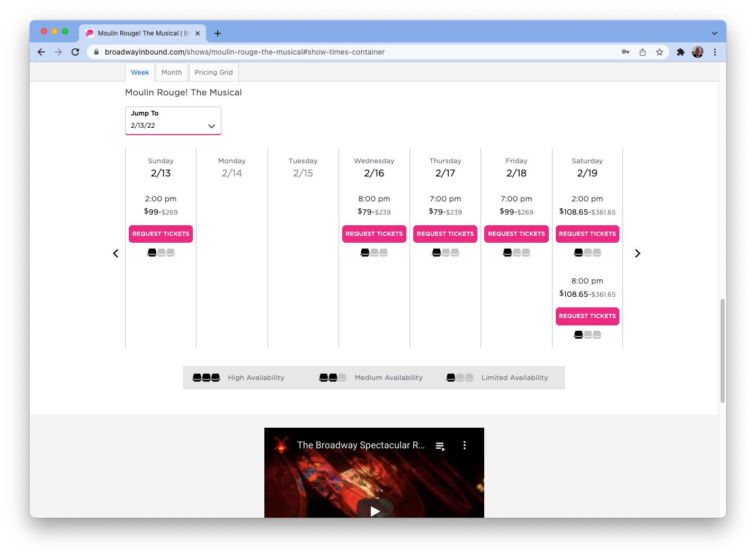The height and width of the screenshot is (557, 756).
Task: Request tickets for Wednesday 2/16 8:00 pm
Action: (374, 234)
